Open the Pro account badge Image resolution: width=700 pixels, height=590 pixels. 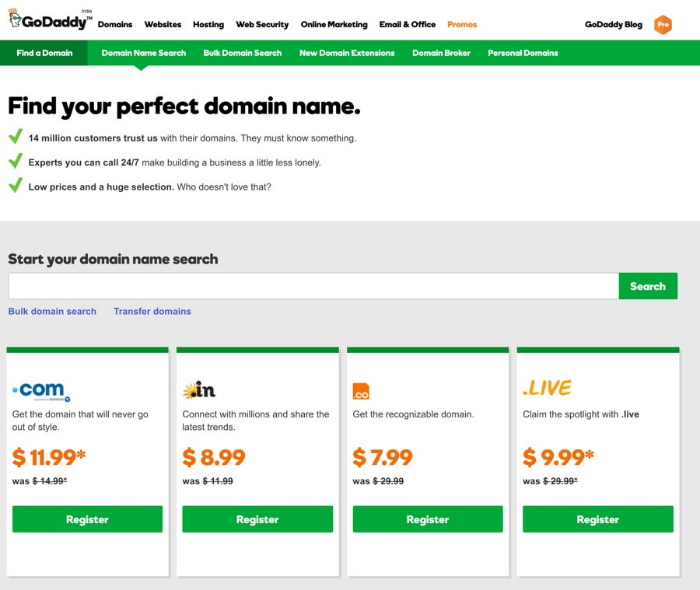coord(663,25)
